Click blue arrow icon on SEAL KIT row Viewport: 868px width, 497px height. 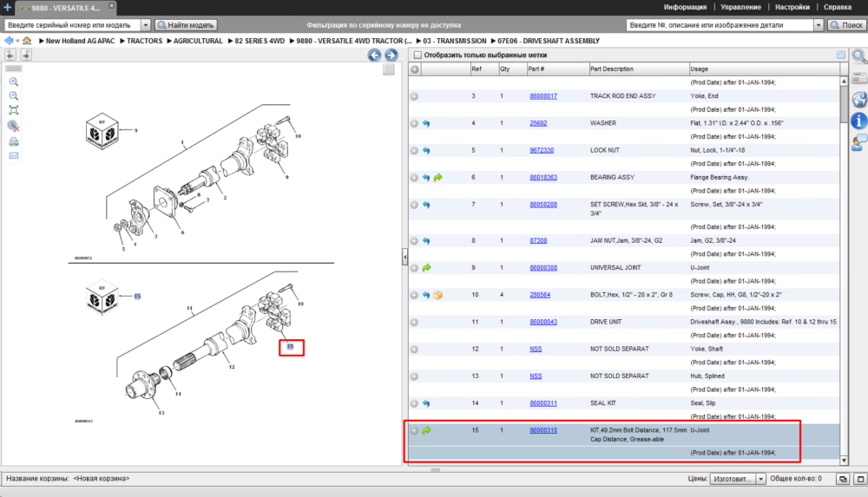click(426, 403)
